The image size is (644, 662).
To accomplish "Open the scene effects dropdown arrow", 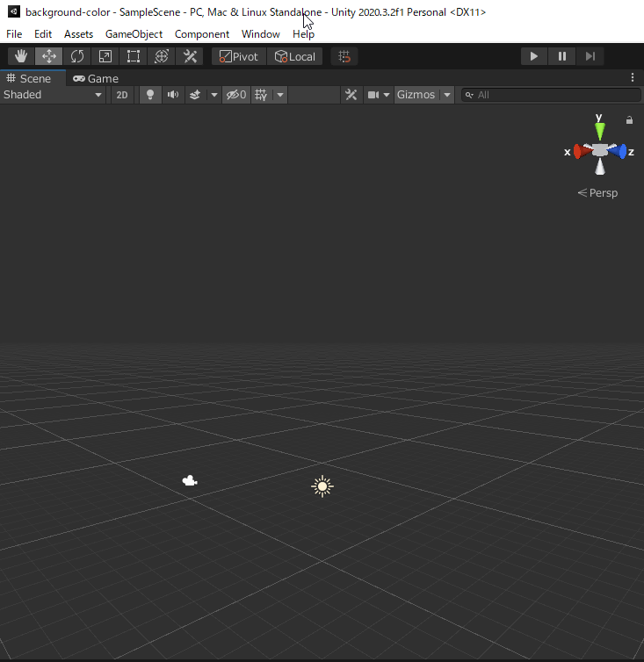I will point(214,95).
